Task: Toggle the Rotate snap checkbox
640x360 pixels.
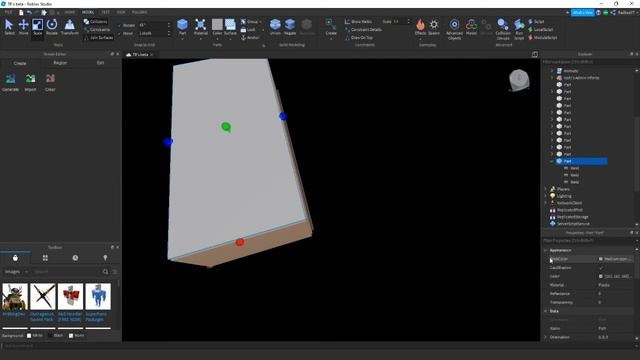Action: [x=119, y=25]
